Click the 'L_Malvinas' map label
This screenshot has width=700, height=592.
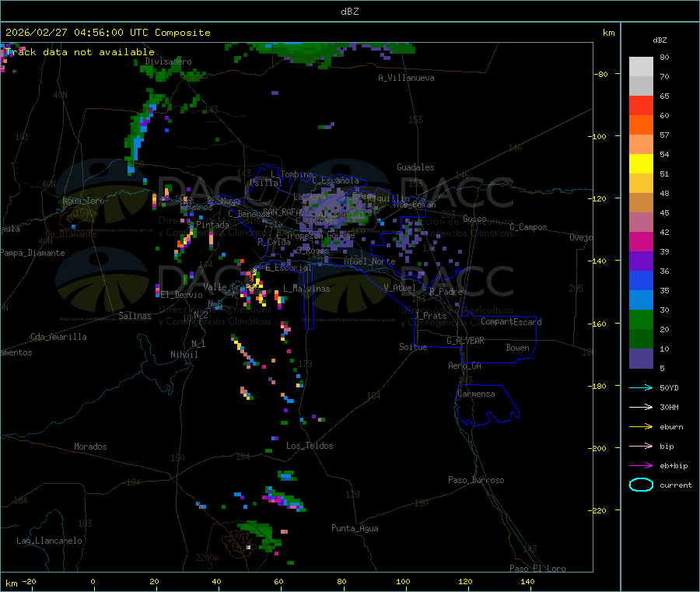pos(306,289)
